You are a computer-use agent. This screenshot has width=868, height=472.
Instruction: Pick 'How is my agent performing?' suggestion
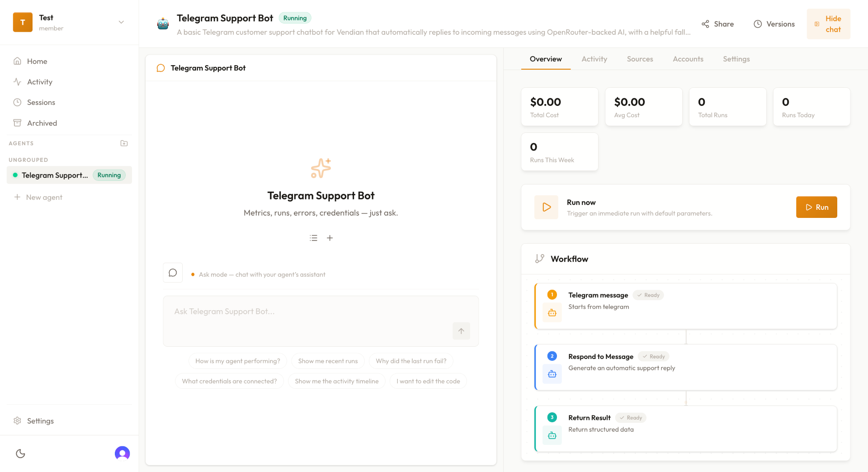click(x=238, y=361)
